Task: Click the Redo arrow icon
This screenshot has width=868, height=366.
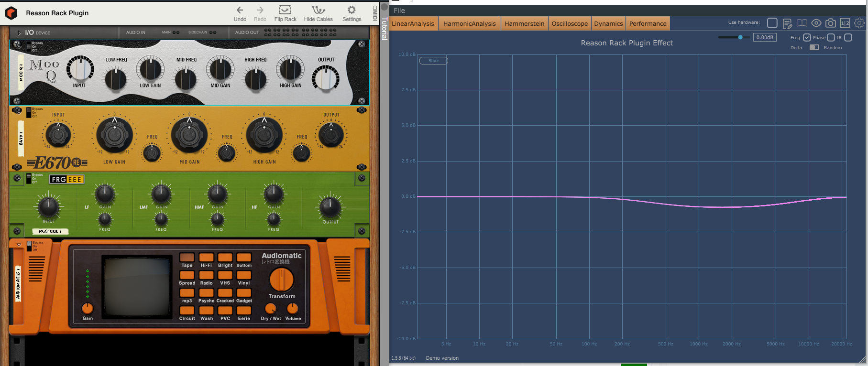Action: [x=260, y=10]
